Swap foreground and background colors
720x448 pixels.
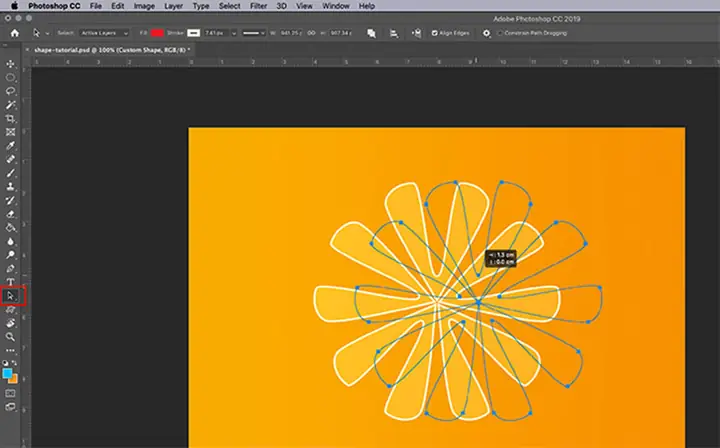pos(15,363)
